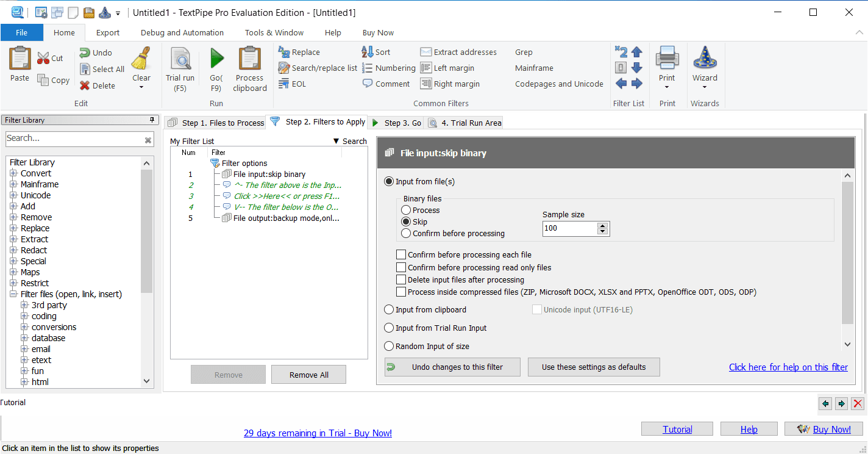Viewport: 868px width, 454px height.
Task: Switch to the Export ribbon tab
Action: tap(108, 32)
